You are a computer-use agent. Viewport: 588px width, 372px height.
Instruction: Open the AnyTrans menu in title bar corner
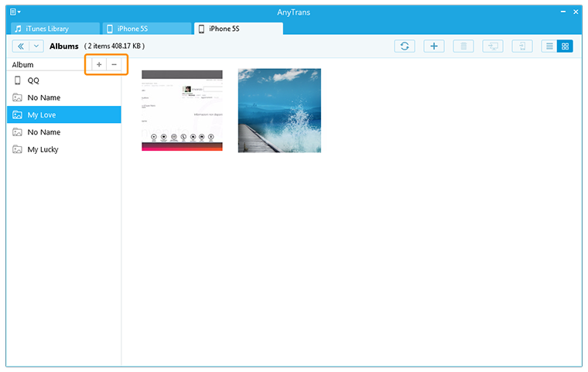pyautogui.click(x=17, y=12)
